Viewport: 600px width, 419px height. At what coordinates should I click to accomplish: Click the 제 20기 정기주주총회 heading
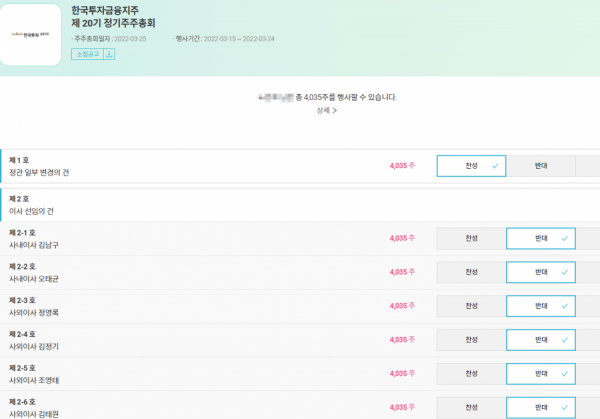[x=113, y=23]
